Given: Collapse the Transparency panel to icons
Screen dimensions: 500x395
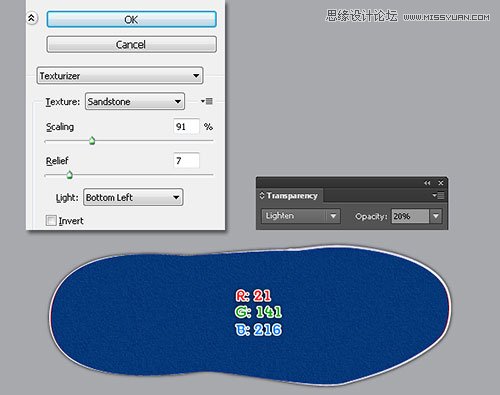Looking at the screenshot, I should (427, 183).
